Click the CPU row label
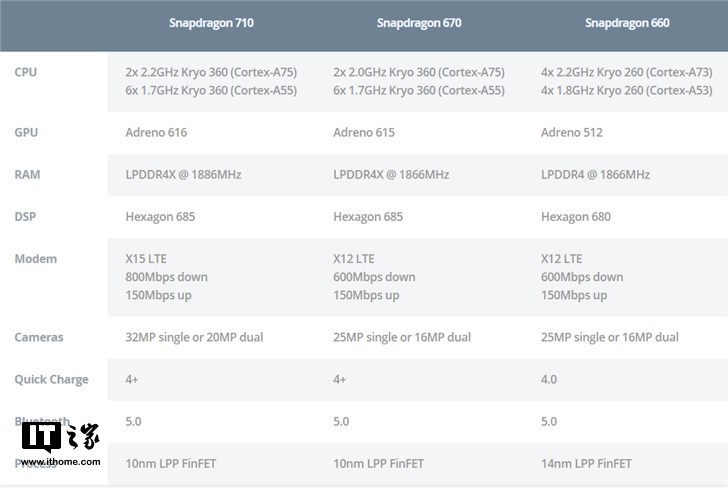 click(27, 72)
